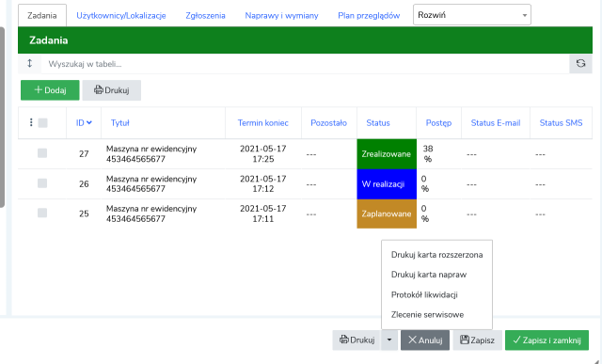The height and width of the screenshot is (364, 602).
Task: Click title of task 27 row
Action: [x=151, y=153]
